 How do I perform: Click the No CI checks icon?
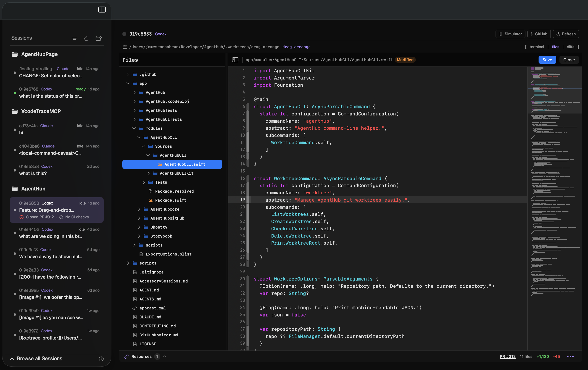tap(61, 217)
